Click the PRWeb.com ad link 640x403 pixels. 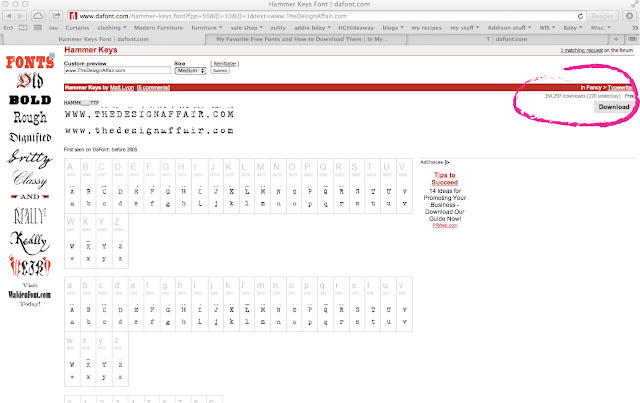(445, 225)
